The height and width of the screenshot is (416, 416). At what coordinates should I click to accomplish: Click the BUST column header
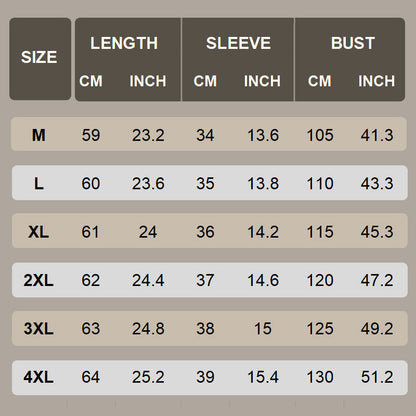(353, 43)
